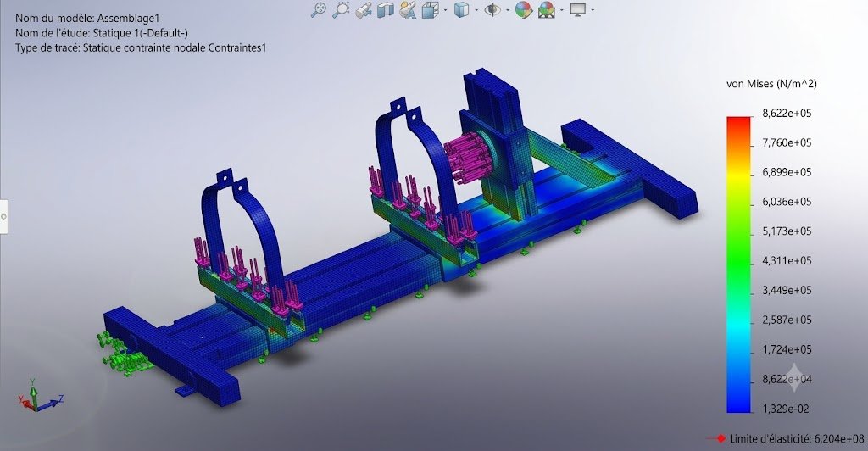The height and width of the screenshot is (451, 868).
Task: Toggle the Hide/Show Items eye icon
Action: pyautogui.click(x=492, y=10)
